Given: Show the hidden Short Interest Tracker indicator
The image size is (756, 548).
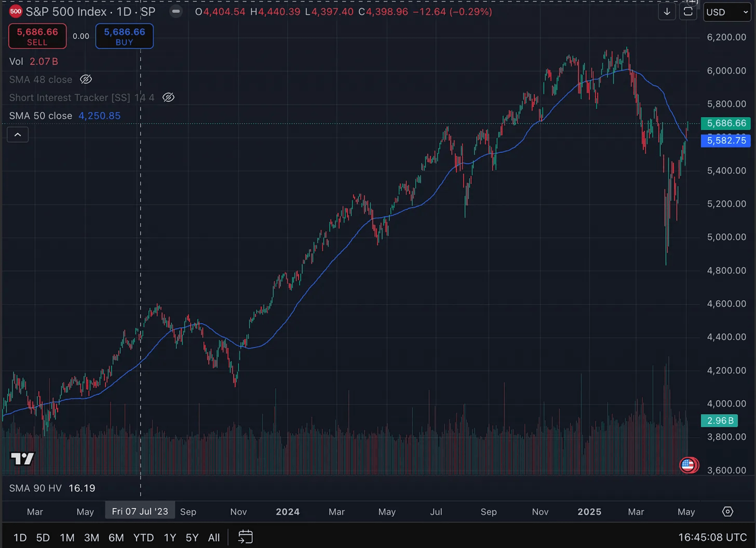Looking at the screenshot, I should 169,97.
